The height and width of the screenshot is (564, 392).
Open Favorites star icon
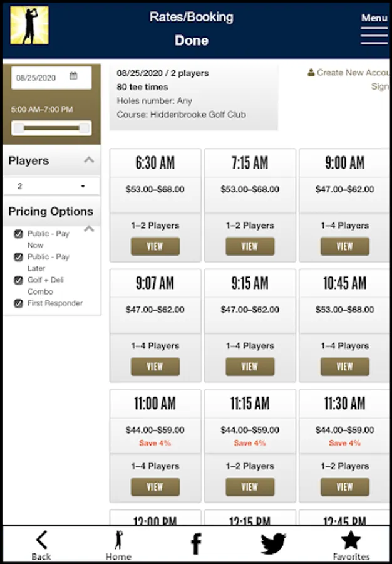(351, 544)
